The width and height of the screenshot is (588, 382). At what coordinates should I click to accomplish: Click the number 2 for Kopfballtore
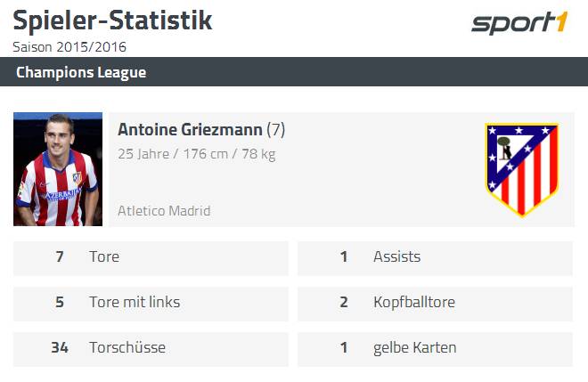point(344,302)
